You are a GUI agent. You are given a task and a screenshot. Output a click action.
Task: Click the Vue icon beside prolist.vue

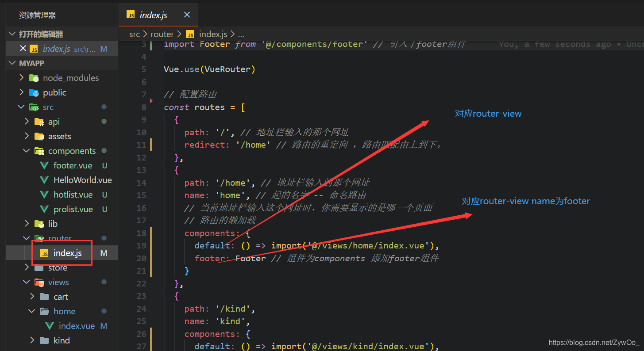44,210
